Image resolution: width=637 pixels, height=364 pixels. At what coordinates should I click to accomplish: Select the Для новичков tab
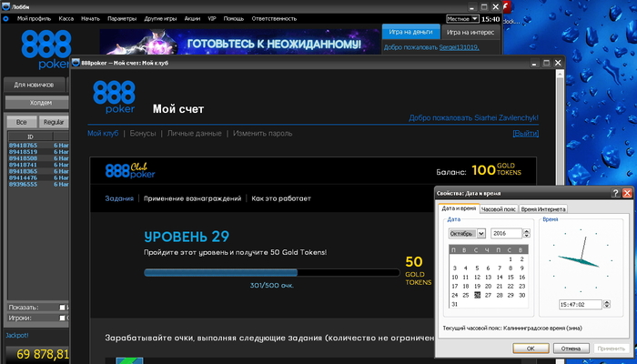coord(34,85)
